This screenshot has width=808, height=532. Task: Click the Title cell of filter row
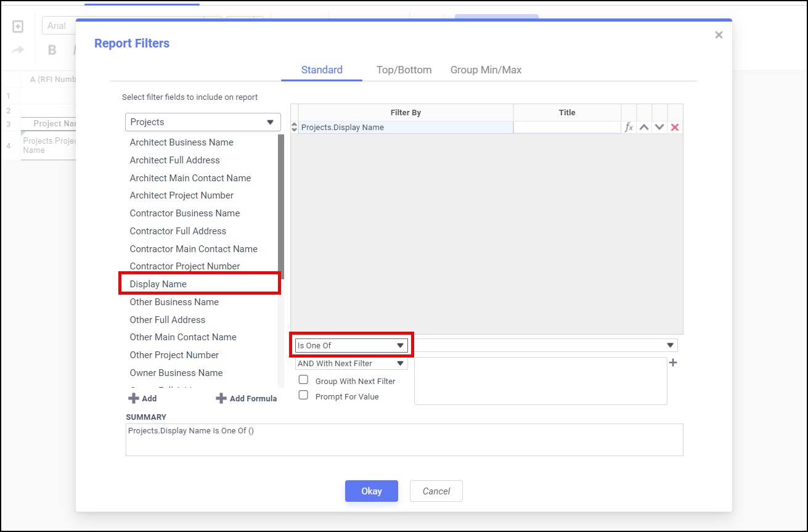tap(567, 128)
